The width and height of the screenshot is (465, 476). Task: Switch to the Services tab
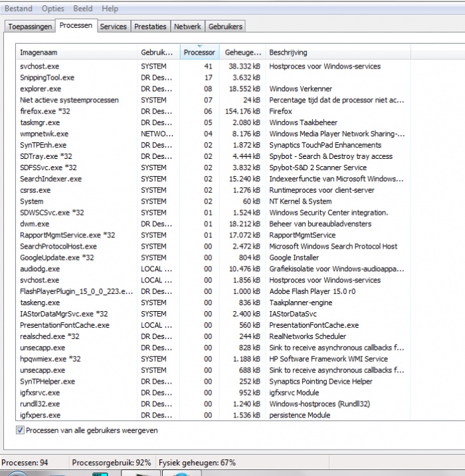(113, 27)
